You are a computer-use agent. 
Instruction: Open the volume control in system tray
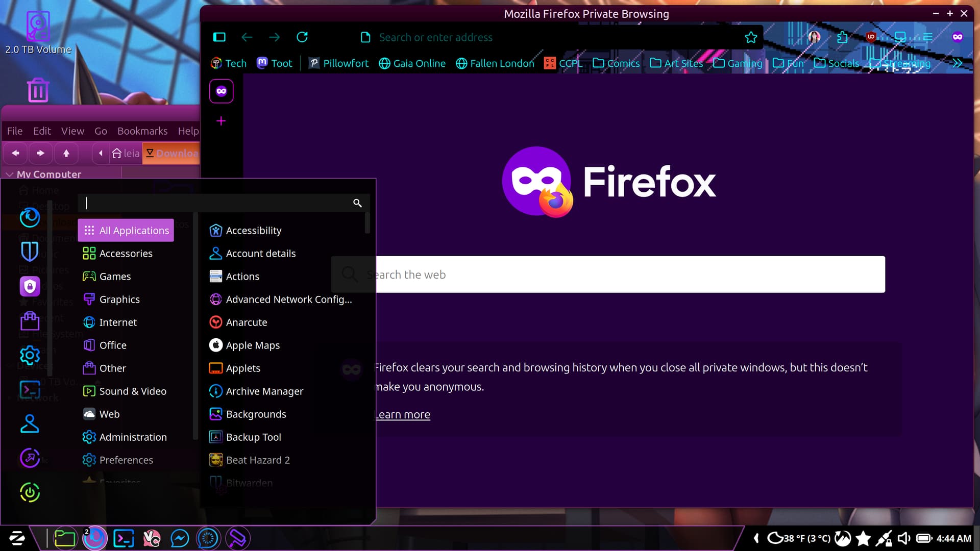pyautogui.click(x=903, y=538)
